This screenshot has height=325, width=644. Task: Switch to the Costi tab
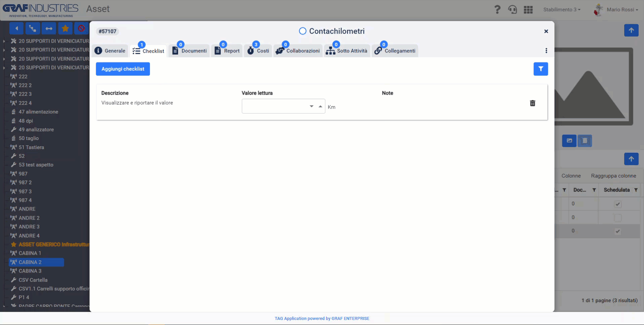coord(258,51)
